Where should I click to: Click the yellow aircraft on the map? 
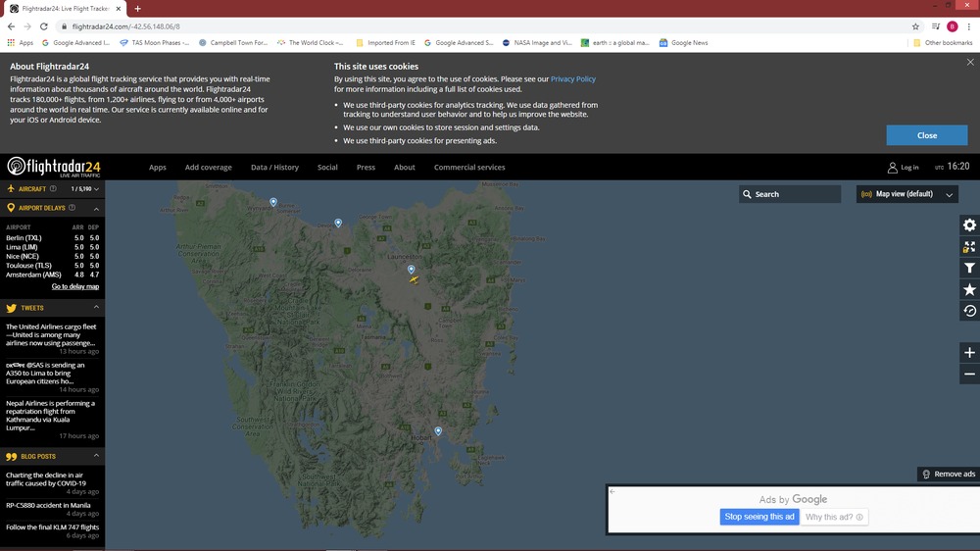(415, 280)
